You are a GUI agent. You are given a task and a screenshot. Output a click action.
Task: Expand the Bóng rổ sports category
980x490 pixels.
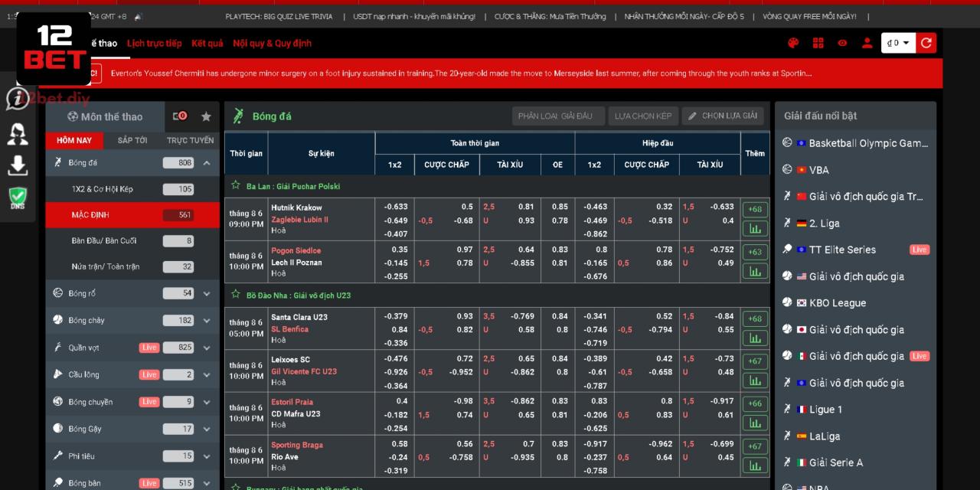(206, 292)
